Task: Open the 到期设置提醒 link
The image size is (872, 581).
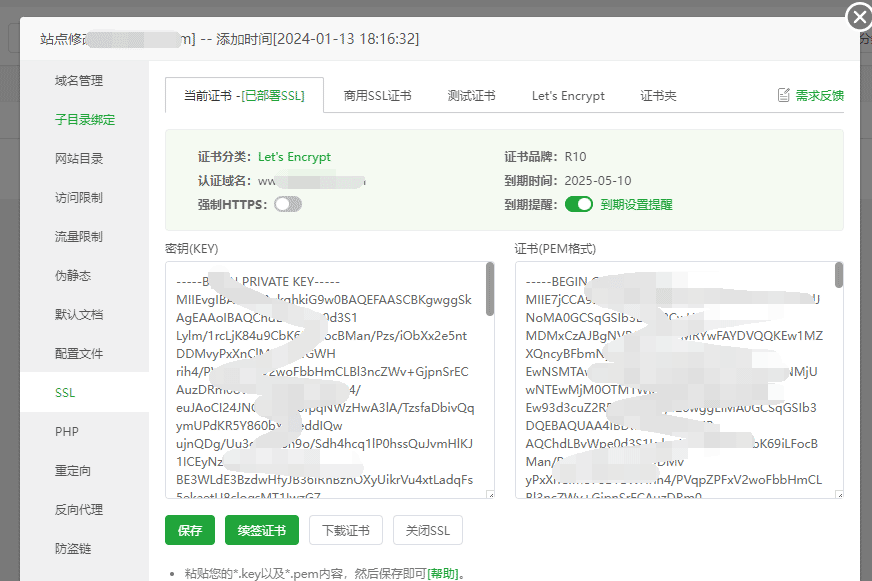Action: click(636, 205)
